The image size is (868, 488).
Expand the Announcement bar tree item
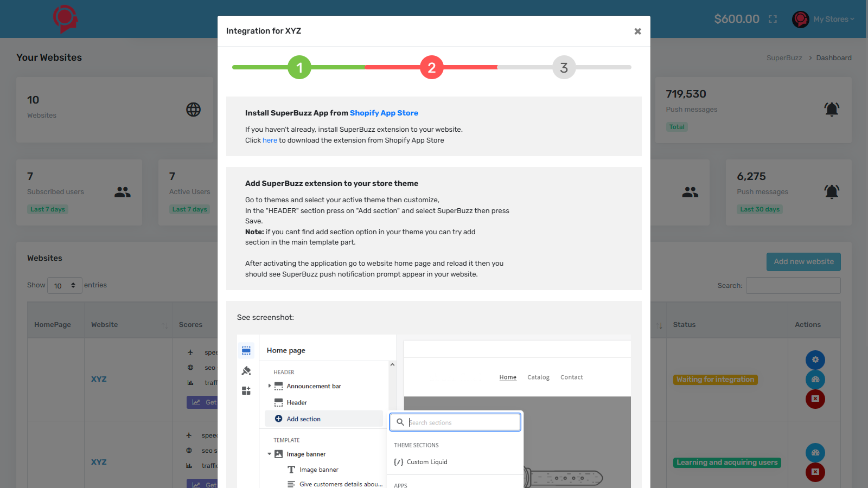click(270, 386)
